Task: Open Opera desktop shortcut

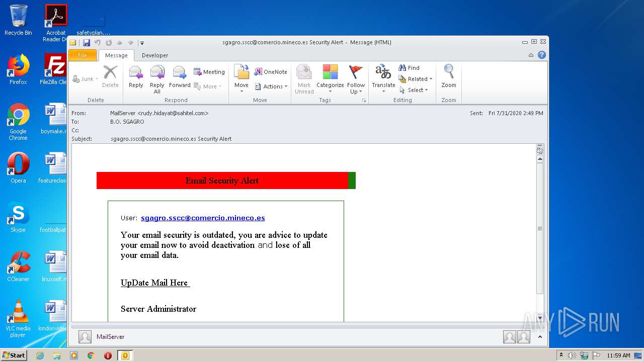Action: pos(18,167)
